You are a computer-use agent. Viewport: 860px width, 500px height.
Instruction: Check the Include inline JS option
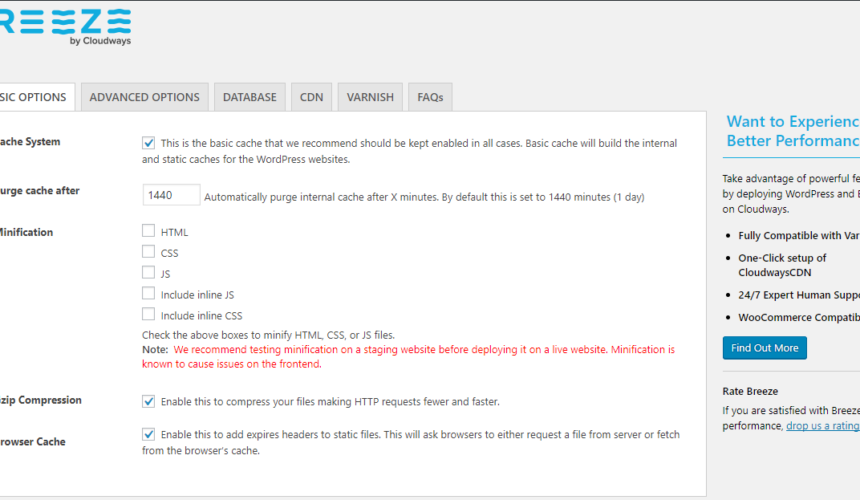(148, 293)
